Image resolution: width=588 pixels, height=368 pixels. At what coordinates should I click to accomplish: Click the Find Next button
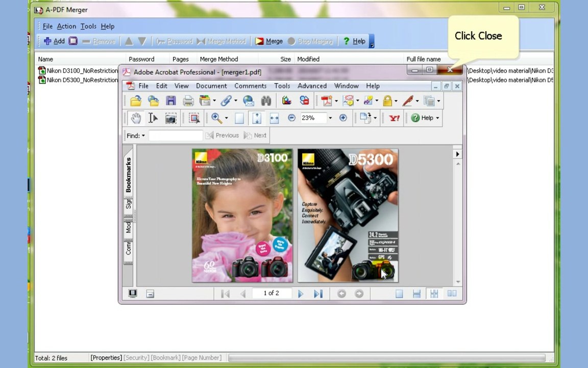[x=255, y=135]
